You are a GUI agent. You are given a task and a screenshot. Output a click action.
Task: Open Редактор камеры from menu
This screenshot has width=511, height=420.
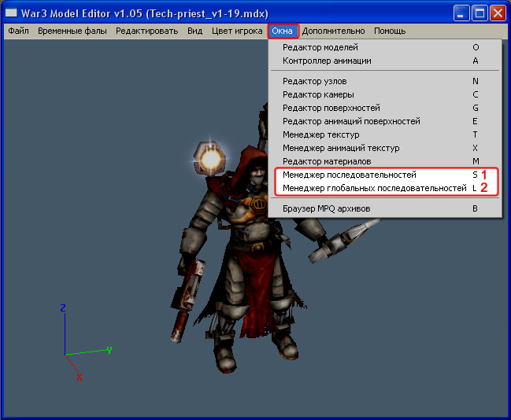385,94
